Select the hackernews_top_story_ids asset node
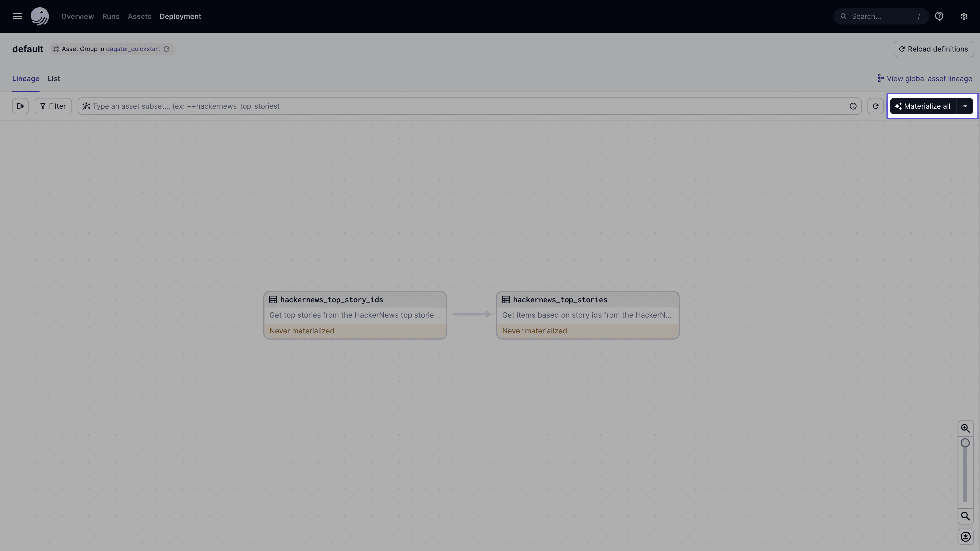 coord(354,315)
